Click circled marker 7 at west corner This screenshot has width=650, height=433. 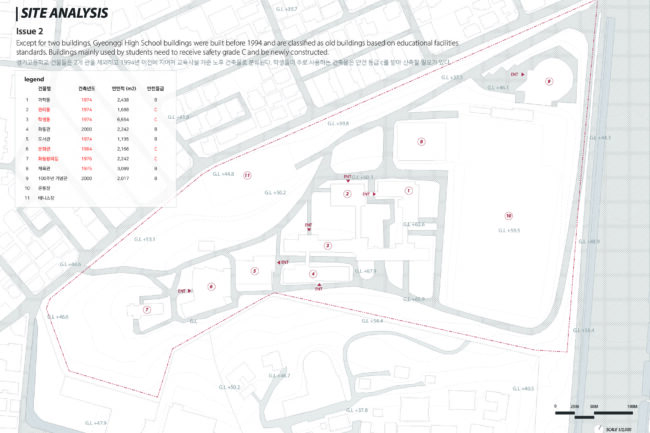point(147,310)
